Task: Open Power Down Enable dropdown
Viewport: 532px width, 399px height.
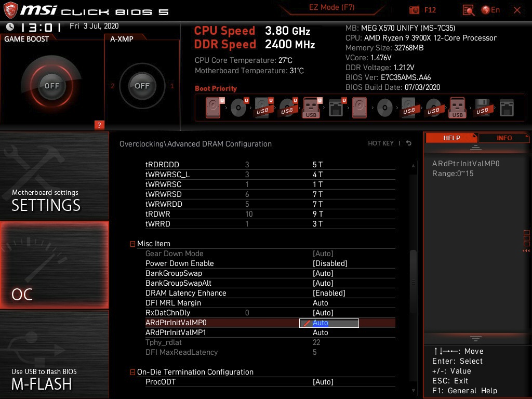Action: (x=330, y=263)
